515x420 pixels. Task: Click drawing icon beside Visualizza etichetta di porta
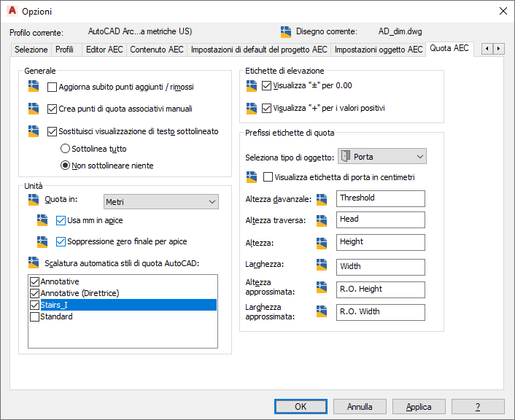pos(252,177)
